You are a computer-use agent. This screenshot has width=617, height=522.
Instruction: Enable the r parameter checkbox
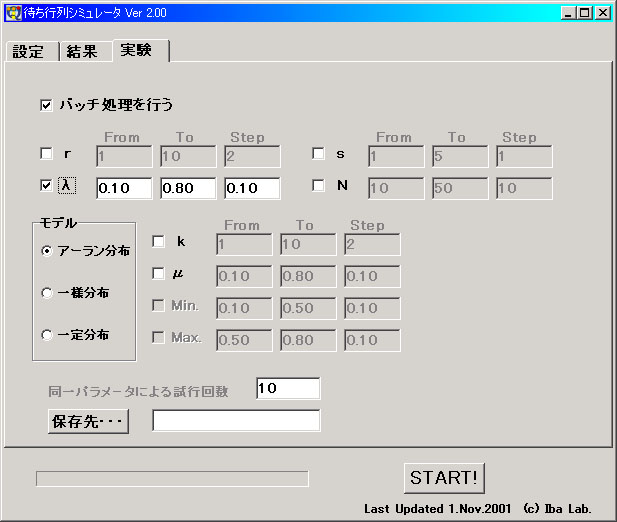pos(46,154)
